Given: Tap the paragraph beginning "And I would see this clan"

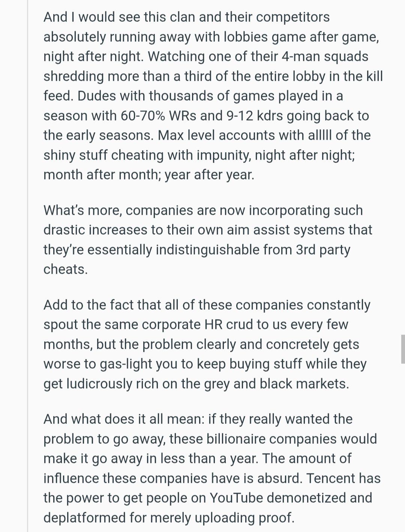Looking at the screenshot, I should coord(213,96).
